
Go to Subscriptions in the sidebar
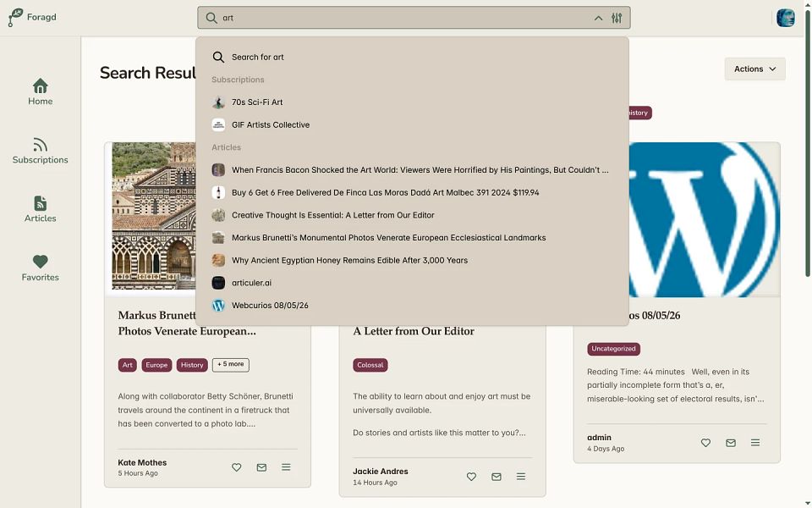click(x=41, y=151)
